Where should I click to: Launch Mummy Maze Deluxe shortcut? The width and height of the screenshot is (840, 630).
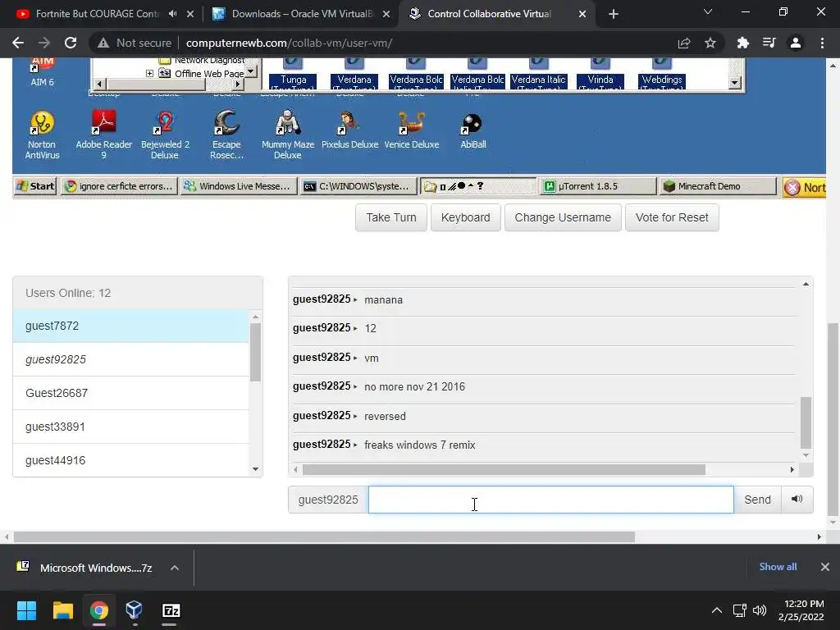[x=288, y=135]
